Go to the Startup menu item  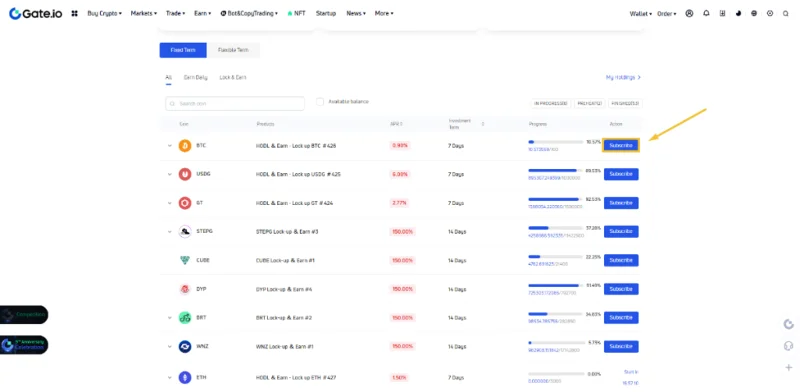[326, 14]
